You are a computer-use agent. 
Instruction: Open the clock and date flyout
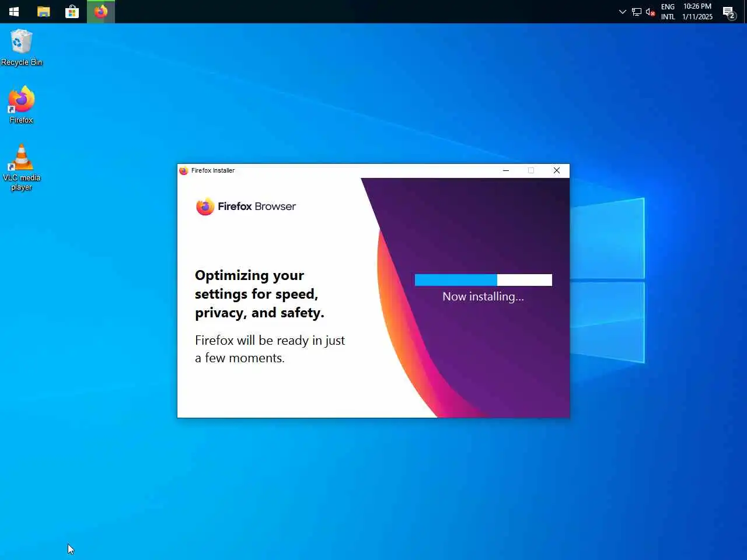[x=697, y=12]
